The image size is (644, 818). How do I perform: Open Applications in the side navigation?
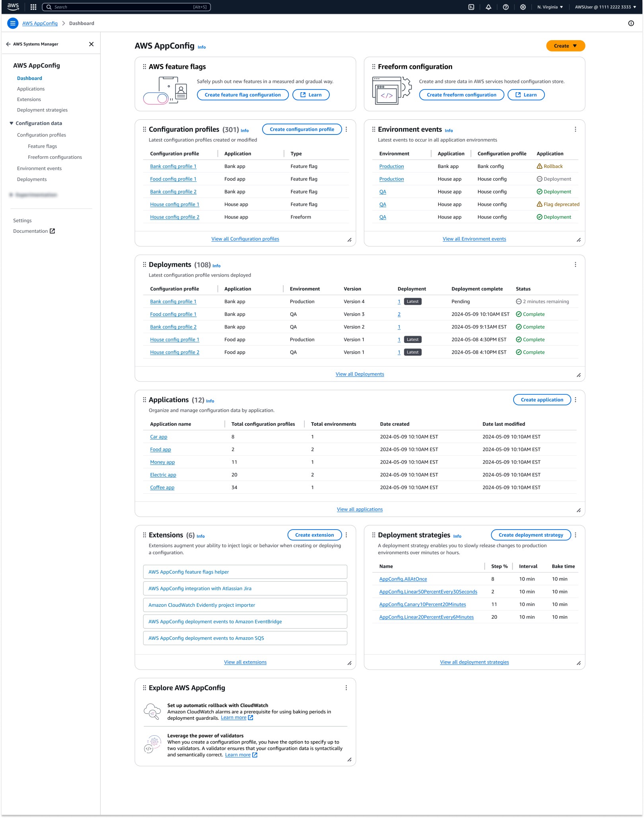31,89
